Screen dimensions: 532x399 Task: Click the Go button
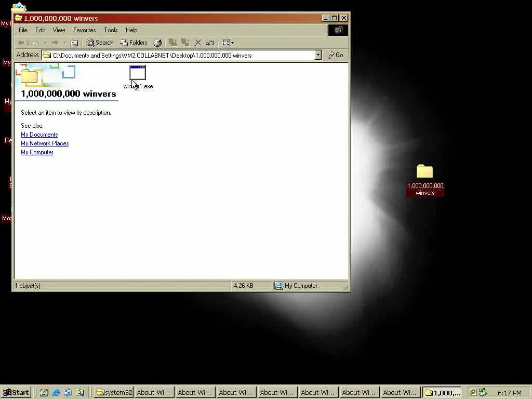336,55
